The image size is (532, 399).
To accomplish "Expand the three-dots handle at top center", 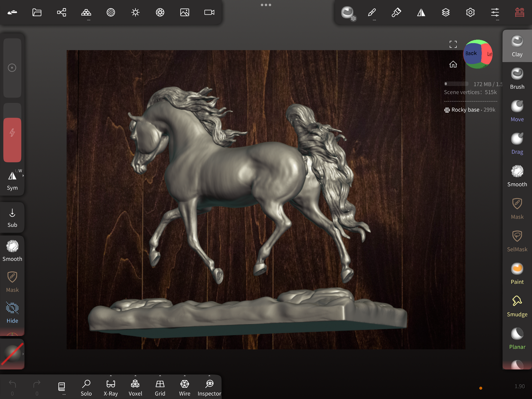I will coord(266,5).
